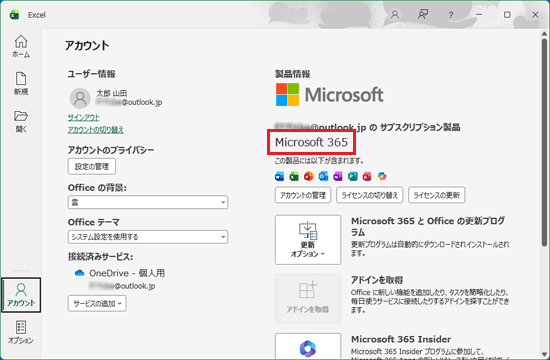Click the サブスクリプション製品 line
This screenshot has width=550, height=360.
pos(367,127)
